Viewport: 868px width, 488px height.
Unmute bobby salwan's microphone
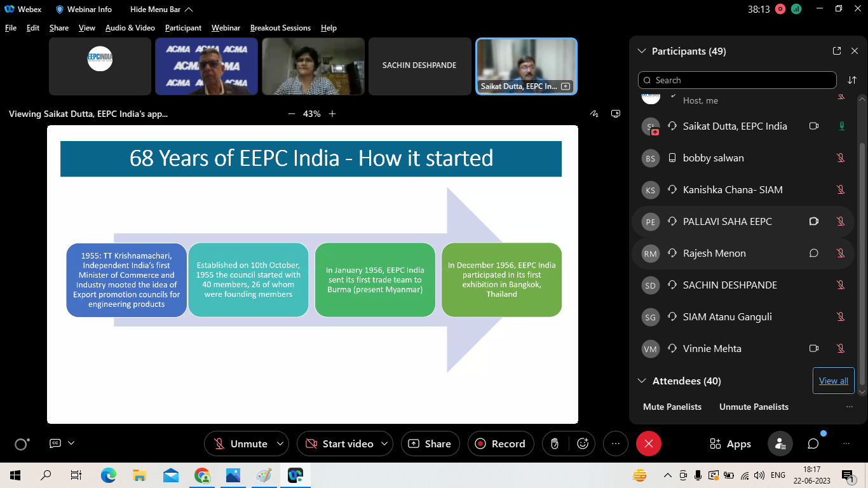click(x=841, y=158)
